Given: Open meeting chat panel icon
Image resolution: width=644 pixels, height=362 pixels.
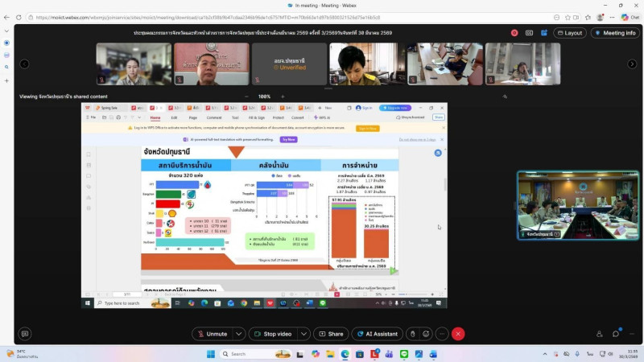Looking at the screenshot, I should (616, 334).
